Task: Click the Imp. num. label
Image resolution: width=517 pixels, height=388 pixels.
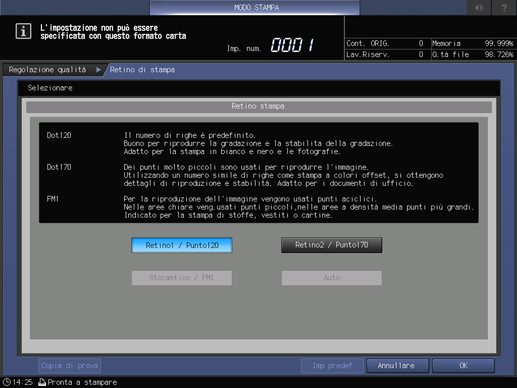Action: 244,49
